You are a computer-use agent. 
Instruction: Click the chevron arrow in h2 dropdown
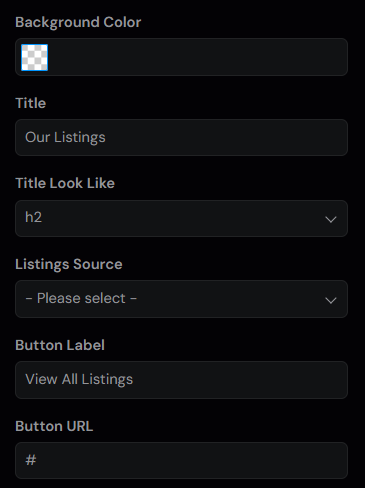pyautogui.click(x=331, y=219)
